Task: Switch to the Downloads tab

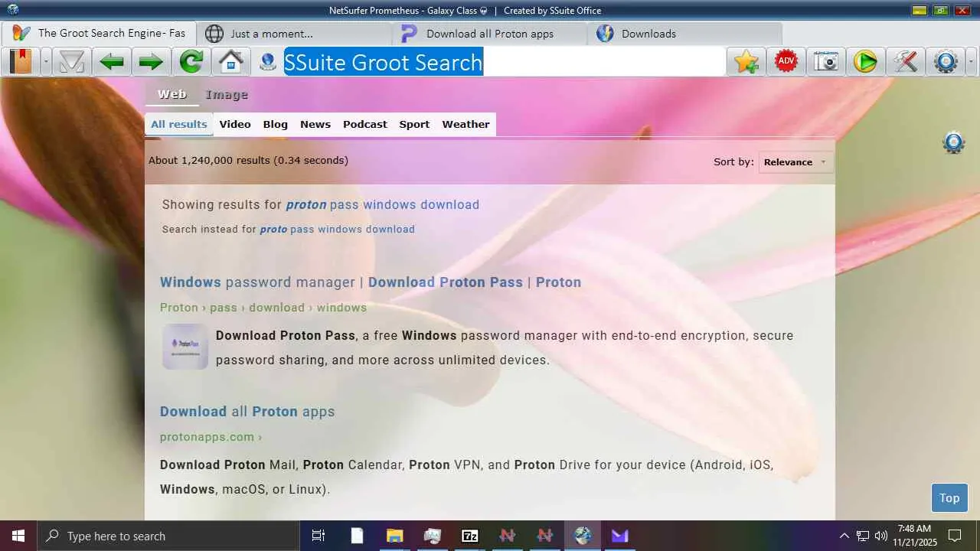Action: point(686,34)
